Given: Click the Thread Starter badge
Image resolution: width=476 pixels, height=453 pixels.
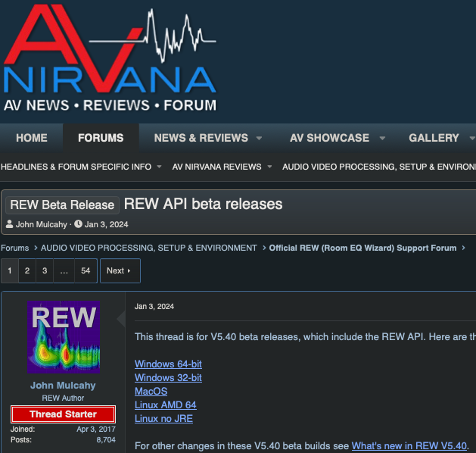Looking at the screenshot, I should (x=63, y=414).
